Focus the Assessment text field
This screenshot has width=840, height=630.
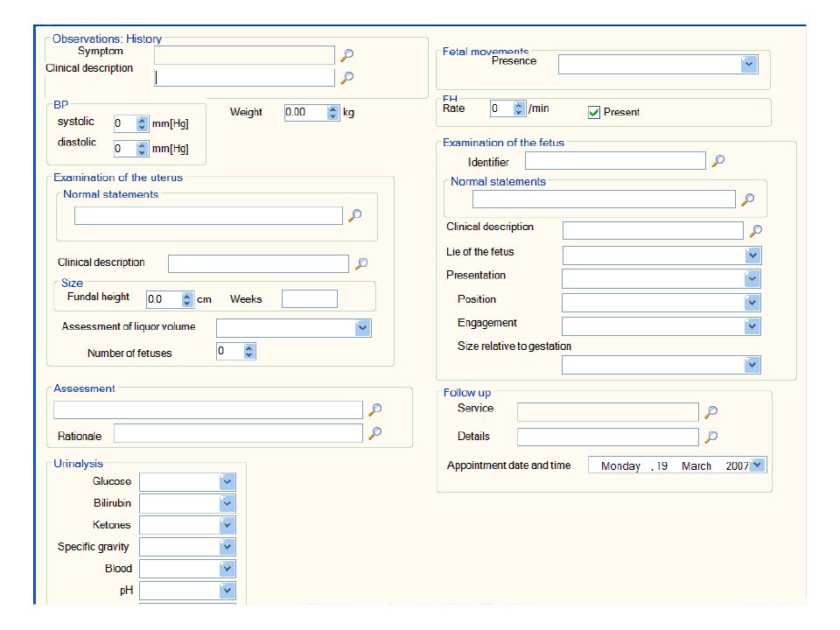click(208, 409)
